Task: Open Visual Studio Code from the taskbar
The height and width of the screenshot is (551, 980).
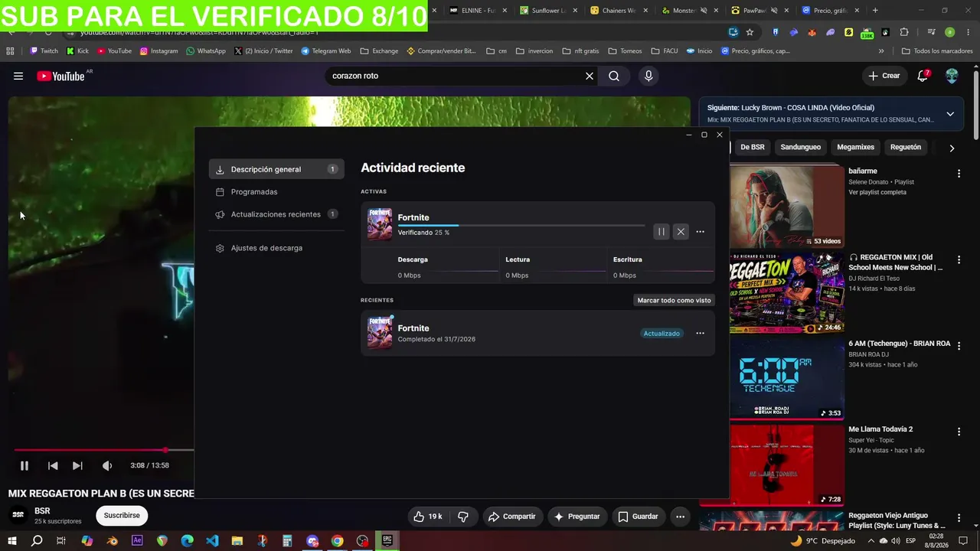Action: point(212,541)
